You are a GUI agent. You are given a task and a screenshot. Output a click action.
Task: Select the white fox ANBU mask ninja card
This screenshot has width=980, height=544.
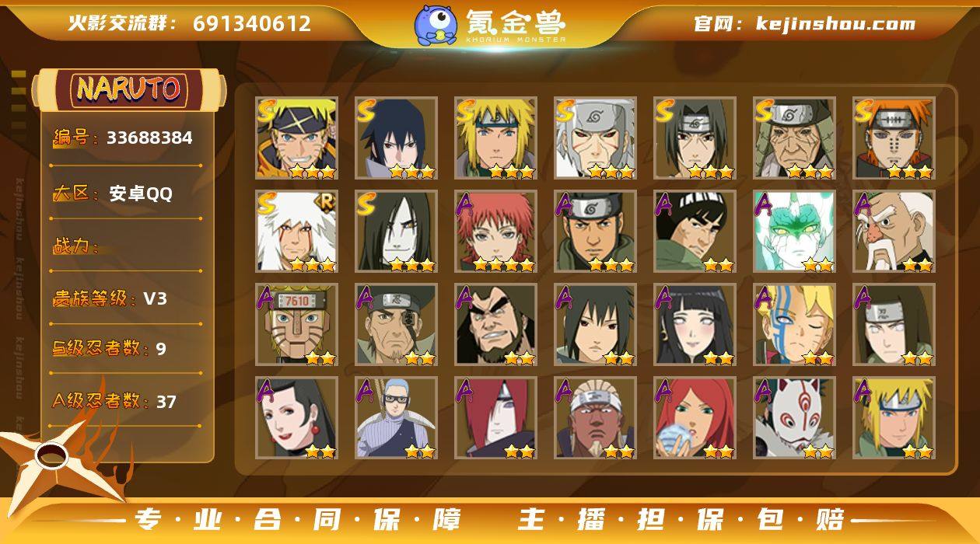(x=795, y=418)
